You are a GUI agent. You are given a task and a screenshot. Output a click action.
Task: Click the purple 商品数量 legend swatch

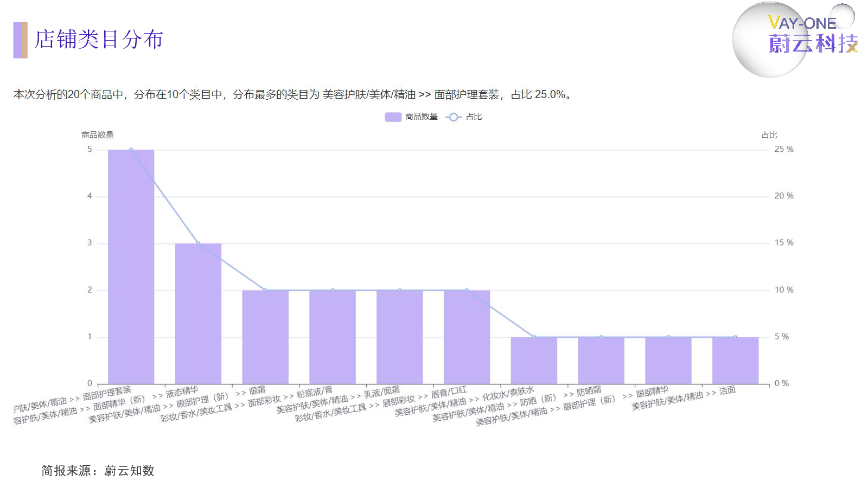pos(393,117)
